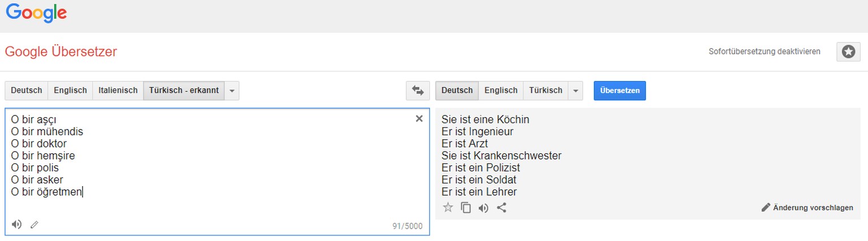Select Türkisch - erkannt source tab
868x241 pixels.
(x=184, y=91)
